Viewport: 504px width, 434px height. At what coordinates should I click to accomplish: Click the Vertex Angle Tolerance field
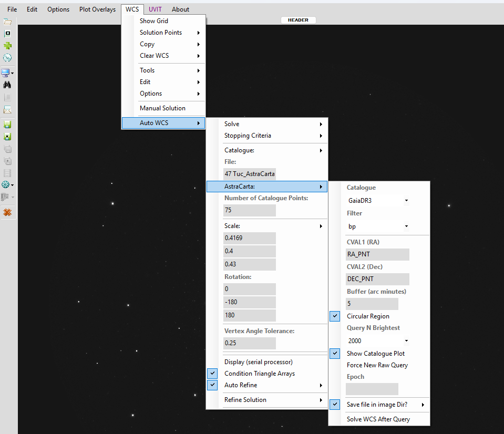click(x=249, y=343)
